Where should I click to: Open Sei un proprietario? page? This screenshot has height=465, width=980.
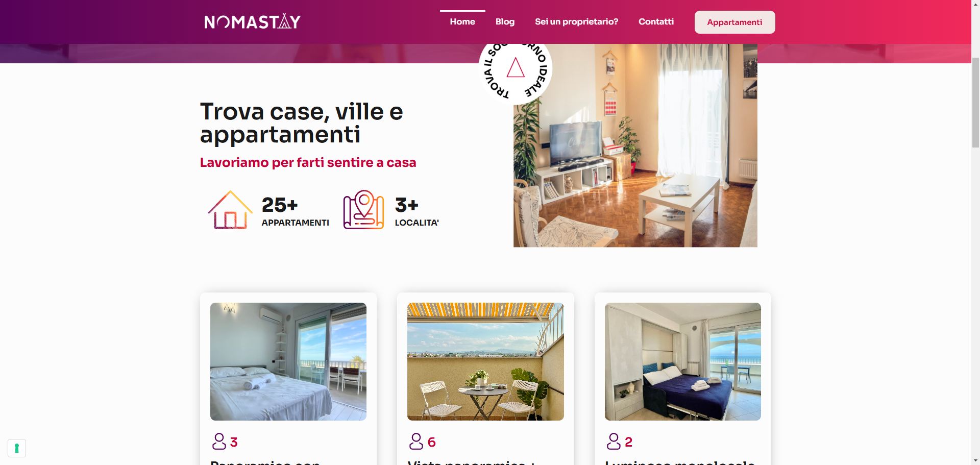pyautogui.click(x=576, y=21)
